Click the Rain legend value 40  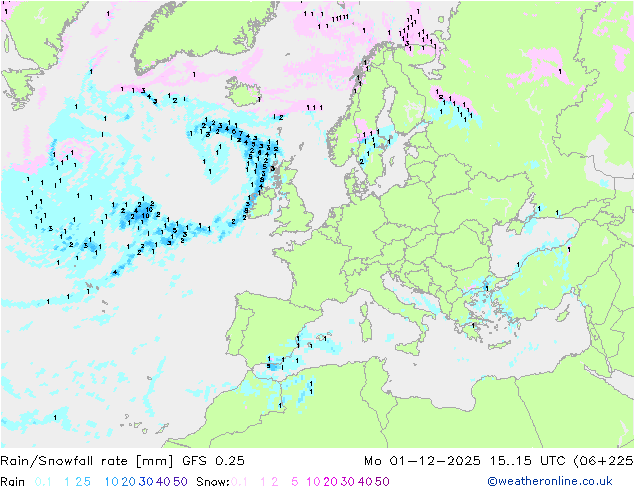click(163, 482)
